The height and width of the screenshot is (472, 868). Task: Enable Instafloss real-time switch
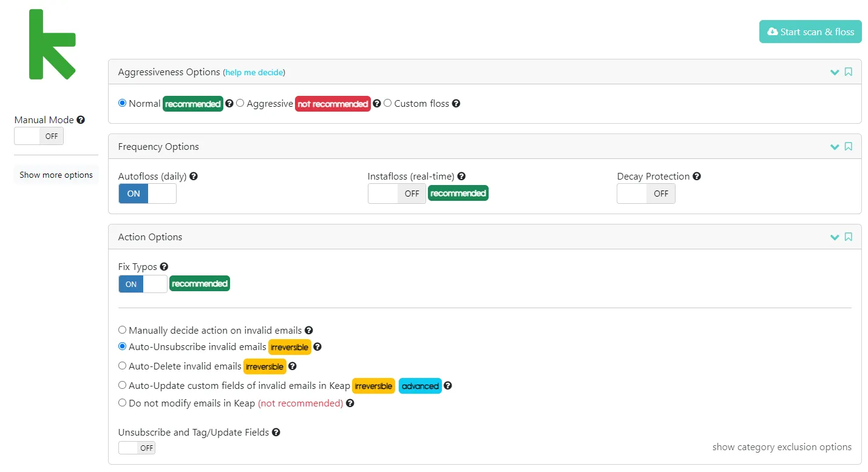[x=397, y=194]
